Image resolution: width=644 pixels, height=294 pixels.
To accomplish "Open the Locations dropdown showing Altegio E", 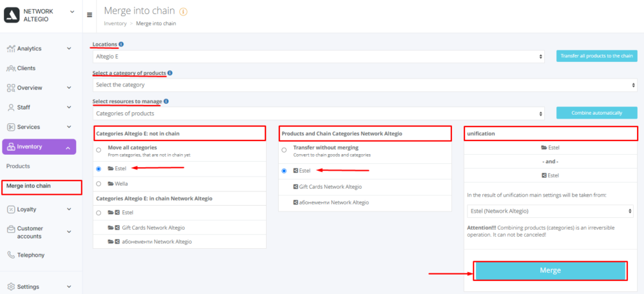I will pos(319,57).
